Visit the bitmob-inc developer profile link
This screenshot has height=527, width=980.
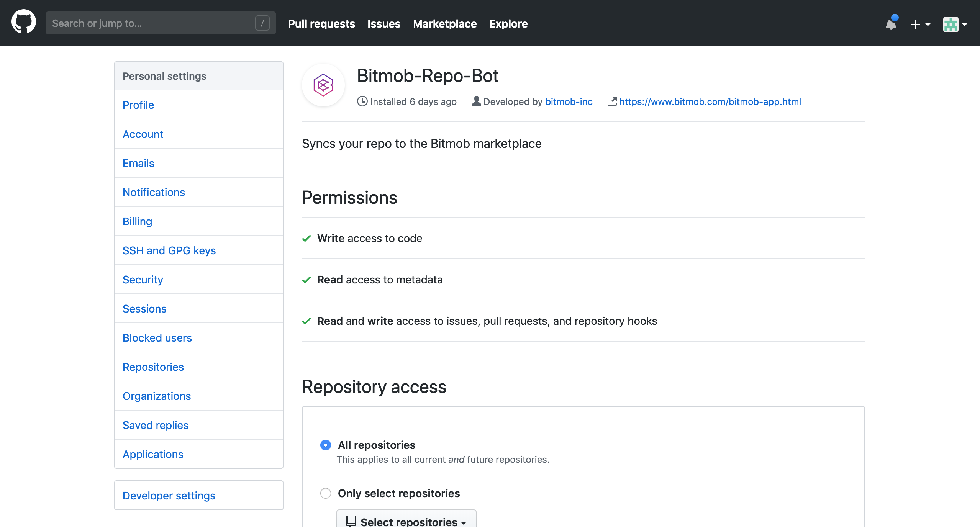[569, 101]
